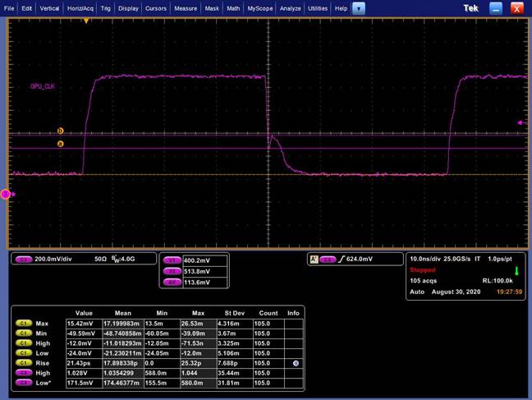
Task: Click the C1 badge in Min measurement row
Action: pos(24,333)
